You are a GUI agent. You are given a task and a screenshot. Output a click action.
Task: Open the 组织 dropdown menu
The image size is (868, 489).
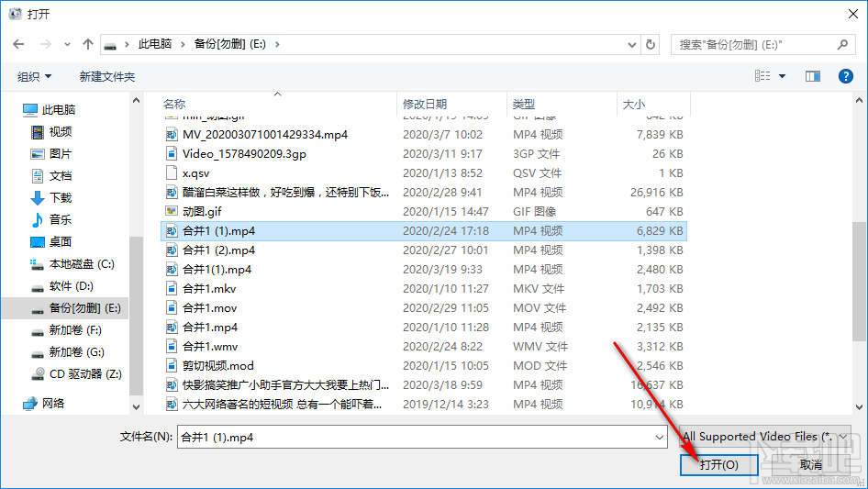coord(34,76)
